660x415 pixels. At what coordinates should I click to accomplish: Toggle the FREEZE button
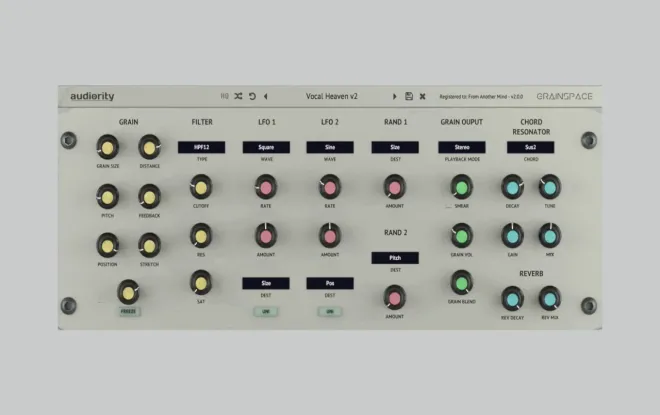point(129,312)
